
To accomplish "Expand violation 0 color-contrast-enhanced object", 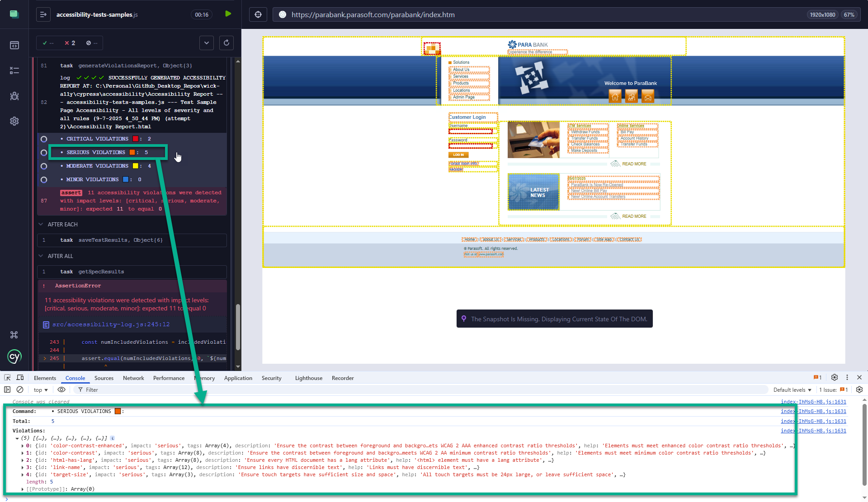I will [x=23, y=446].
